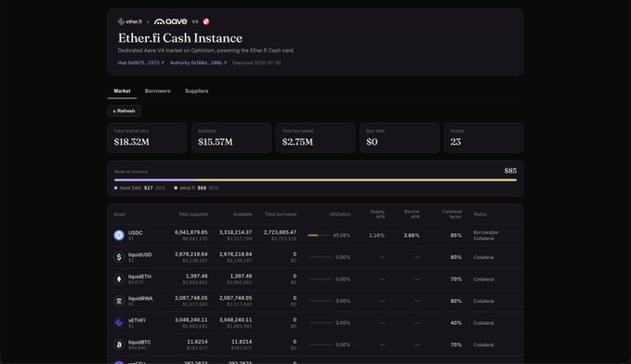Click the sETHFI asset name
Screen dimensions: 631x364
click(137, 320)
